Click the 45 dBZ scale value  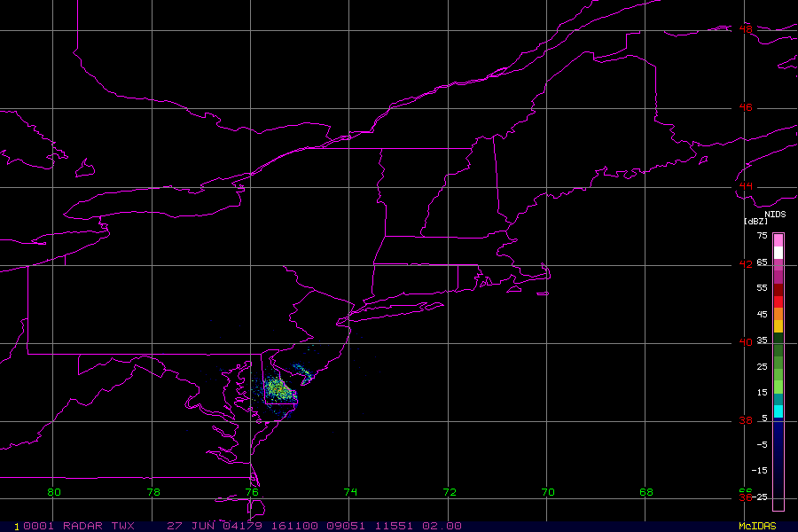click(762, 315)
